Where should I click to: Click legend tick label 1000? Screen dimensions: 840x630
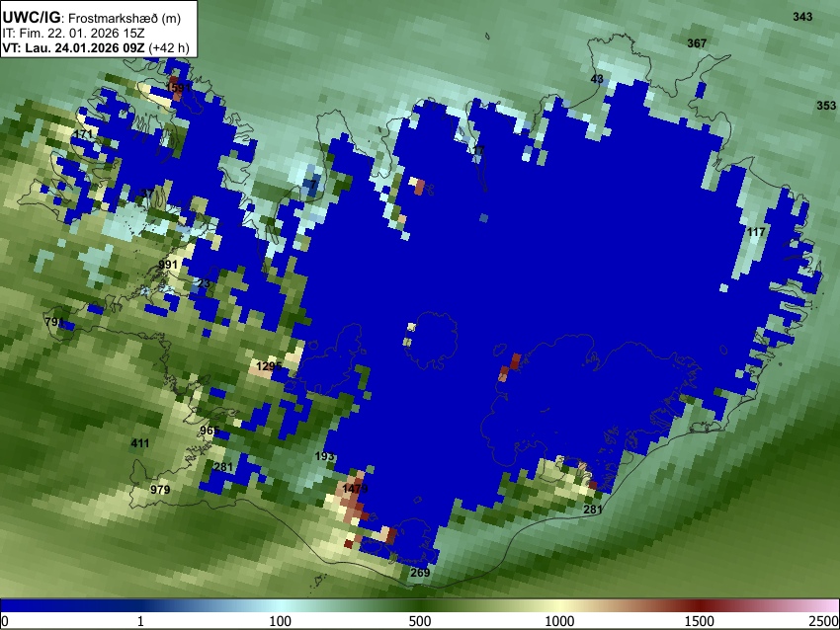[559, 621]
